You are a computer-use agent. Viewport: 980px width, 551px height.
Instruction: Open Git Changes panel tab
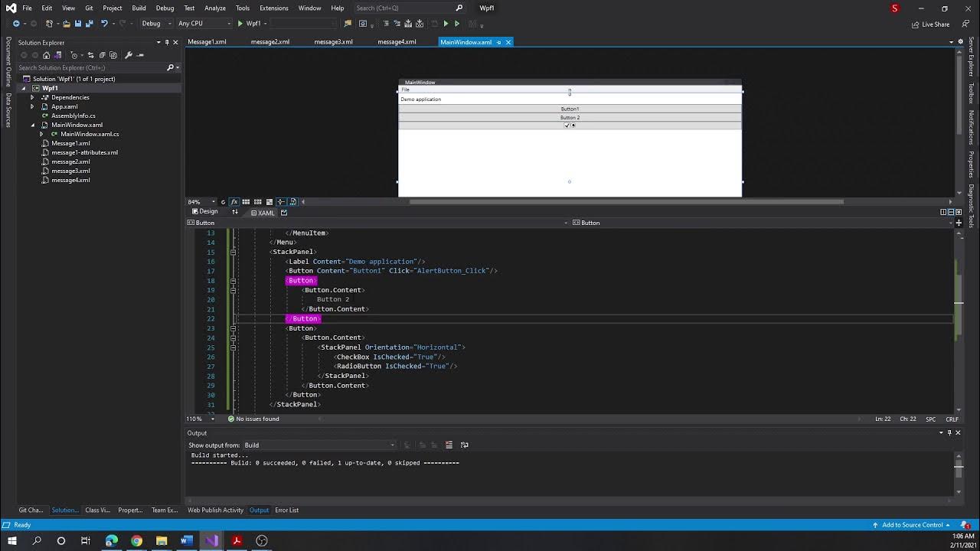(x=31, y=510)
